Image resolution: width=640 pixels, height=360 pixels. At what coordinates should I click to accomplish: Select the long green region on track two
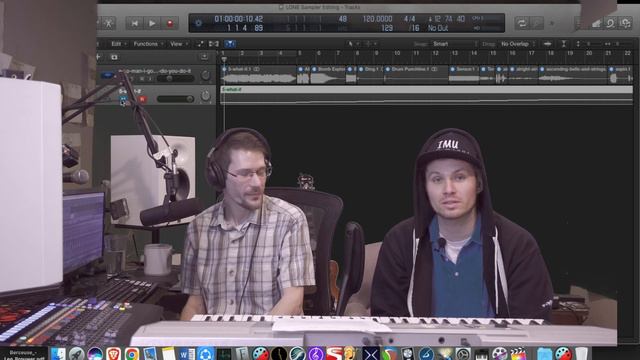[427, 96]
